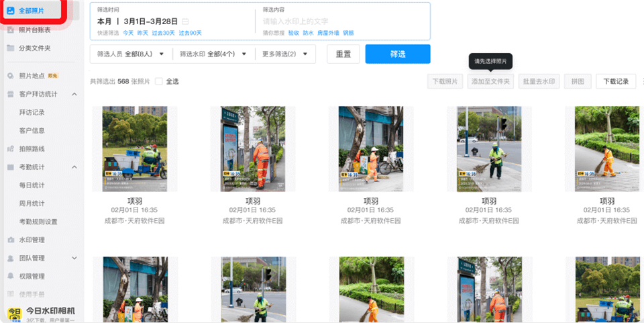Click the 客户拜访统计 sidebar icon

(x=11, y=94)
